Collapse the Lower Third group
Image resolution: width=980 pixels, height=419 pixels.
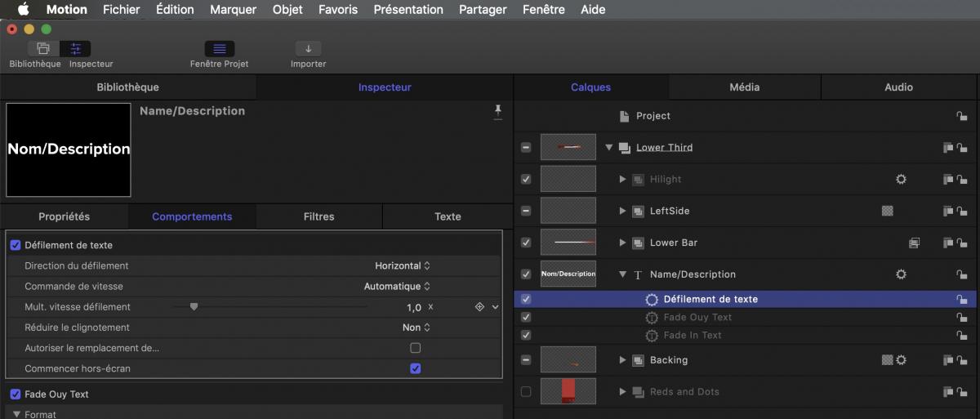[608, 148]
